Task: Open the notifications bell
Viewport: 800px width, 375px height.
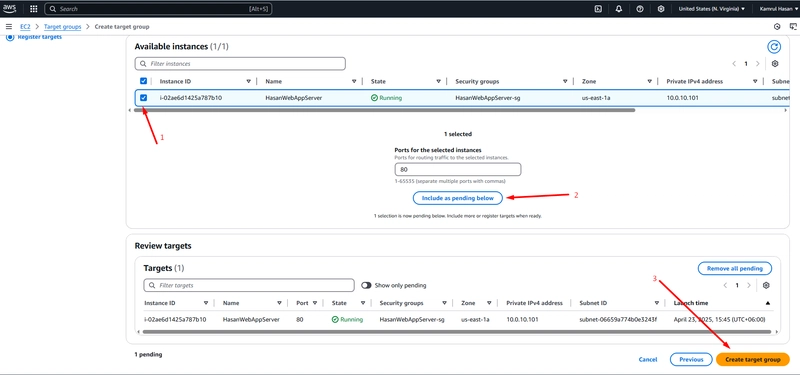Action: pos(619,9)
